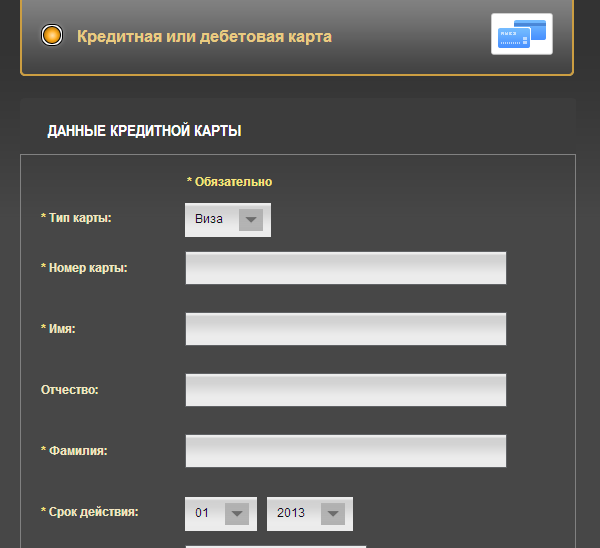Click the '* Обязательно' required note
The height and width of the screenshot is (548, 600).
(x=230, y=182)
